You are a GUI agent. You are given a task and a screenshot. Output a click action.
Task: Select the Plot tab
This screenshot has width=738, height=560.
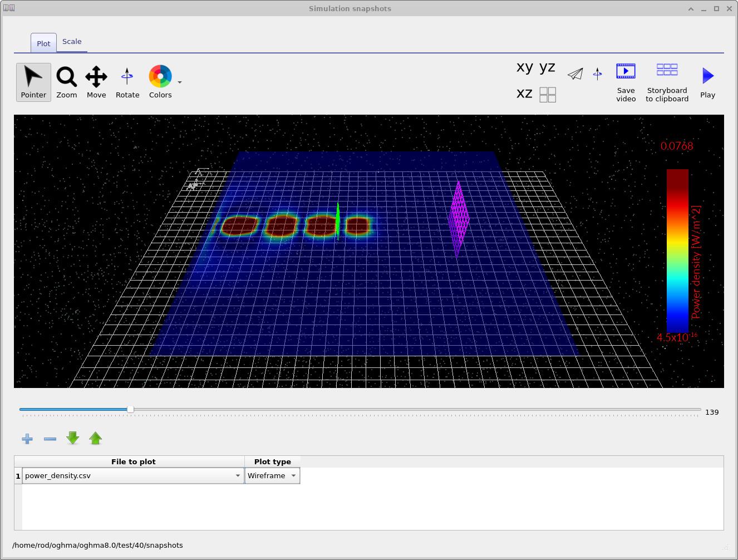pyautogui.click(x=43, y=43)
